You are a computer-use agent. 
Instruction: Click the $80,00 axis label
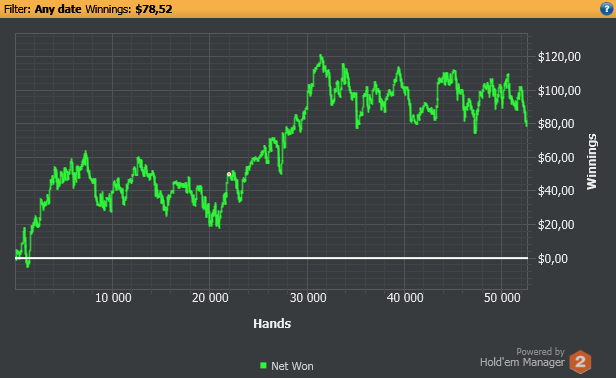(x=556, y=124)
